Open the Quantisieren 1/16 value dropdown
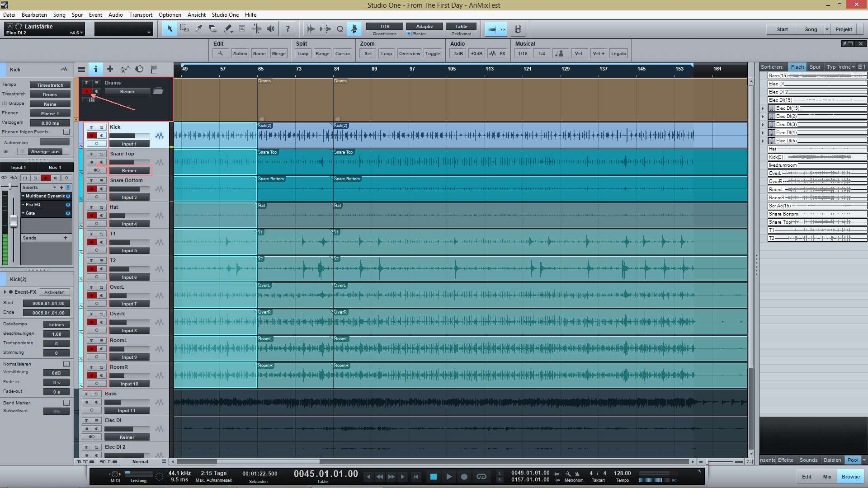868x488 pixels. click(x=385, y=26)
